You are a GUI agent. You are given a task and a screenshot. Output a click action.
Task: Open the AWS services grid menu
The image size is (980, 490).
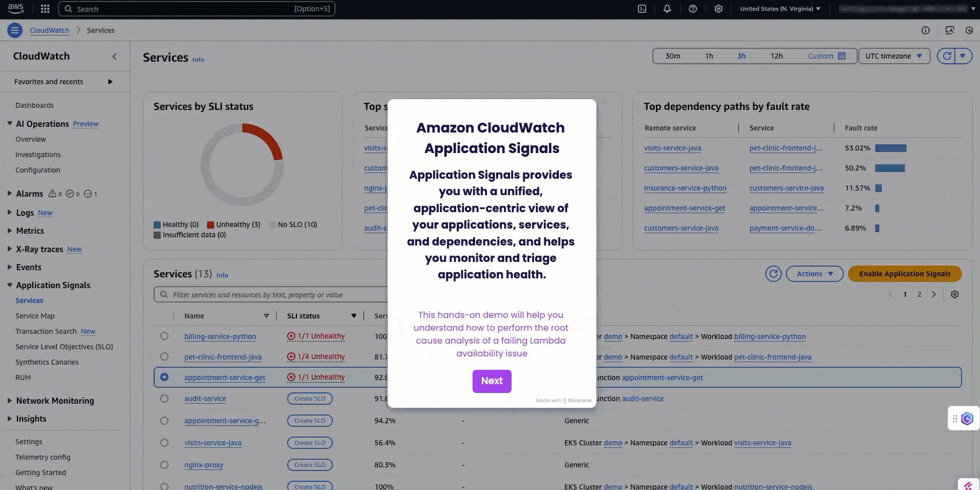[45, 9]
